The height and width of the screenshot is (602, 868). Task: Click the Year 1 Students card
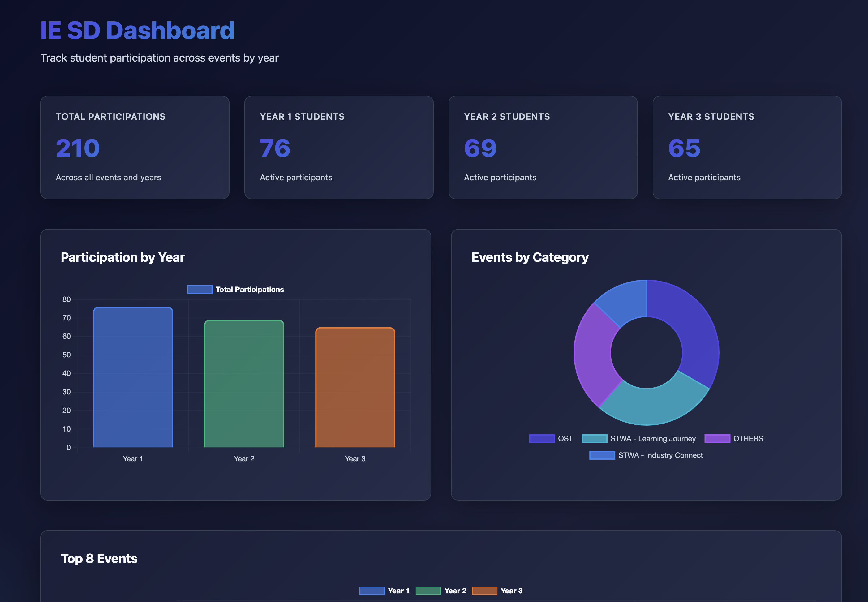click(339, 147)
